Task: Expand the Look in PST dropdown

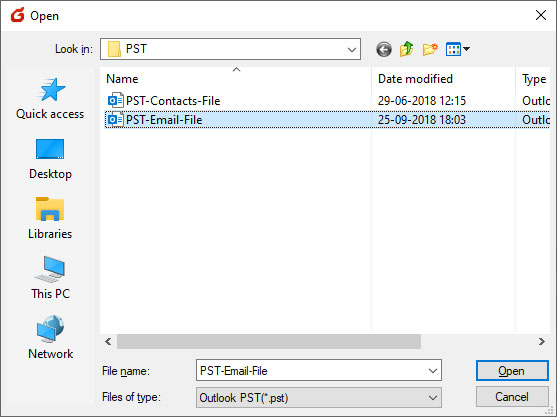Action: [352, 49]
